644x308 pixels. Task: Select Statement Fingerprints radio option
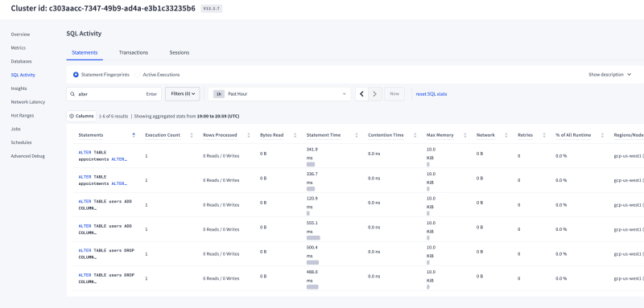tap(76, 75)
